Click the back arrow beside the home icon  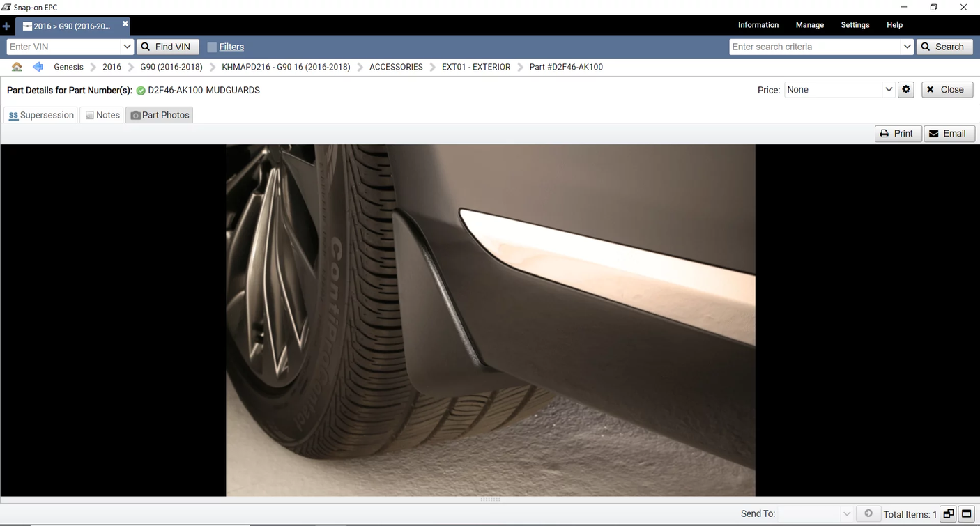click(x=38, y=66)
